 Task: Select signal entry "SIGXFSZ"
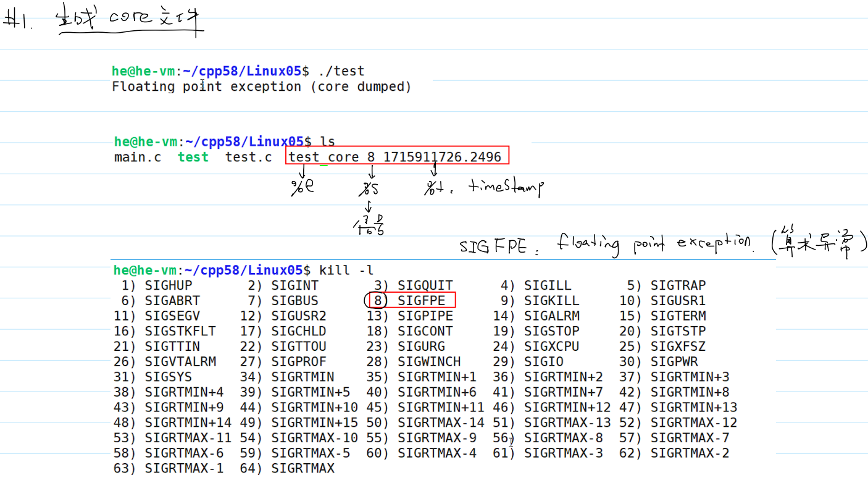click(x=678, y=346)
